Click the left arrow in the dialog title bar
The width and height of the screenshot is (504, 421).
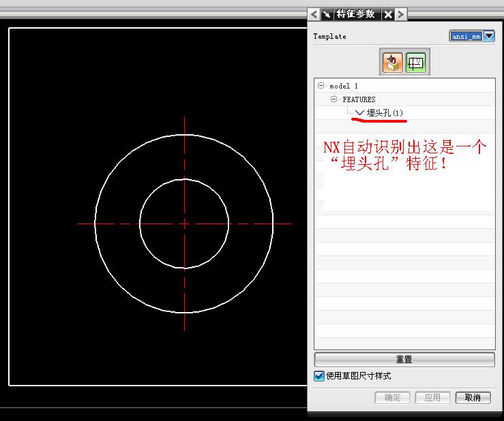pos(314,14)
